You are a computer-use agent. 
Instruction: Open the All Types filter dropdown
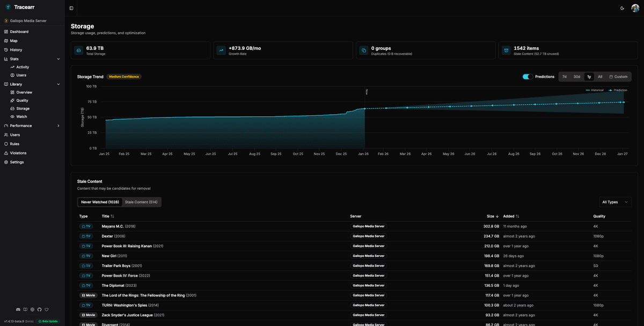tap(615, 202)
